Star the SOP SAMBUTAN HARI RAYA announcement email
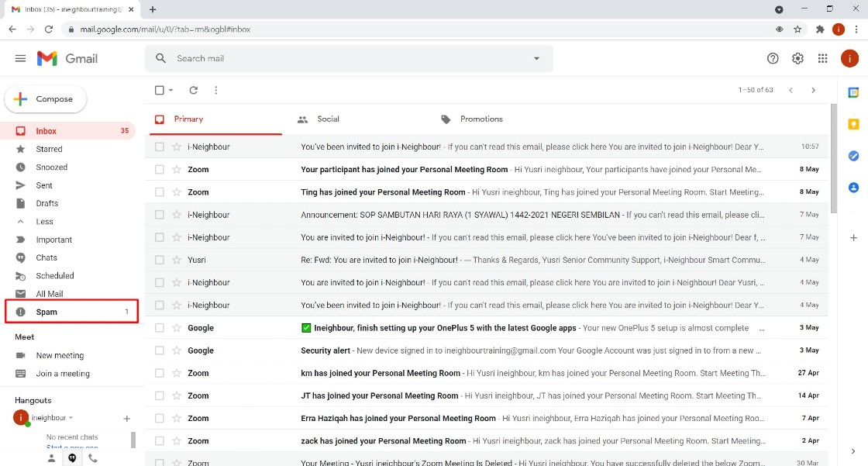This screenshot has height=466, width=868. click(x=177, y=215)
